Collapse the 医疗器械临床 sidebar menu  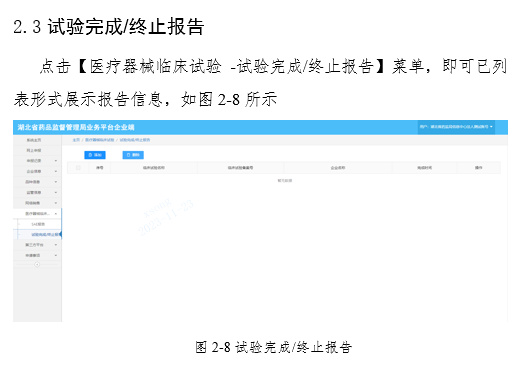(37, 213)
